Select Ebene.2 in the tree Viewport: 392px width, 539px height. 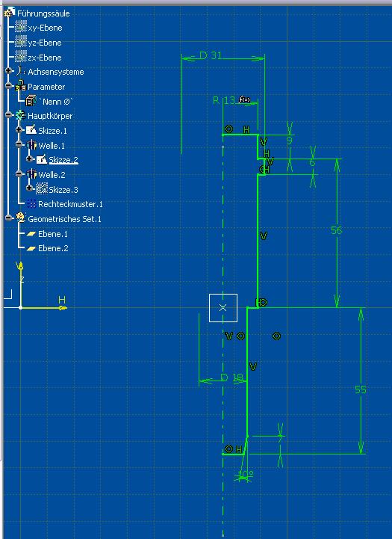pyautogui.click(x=53, y=248)
